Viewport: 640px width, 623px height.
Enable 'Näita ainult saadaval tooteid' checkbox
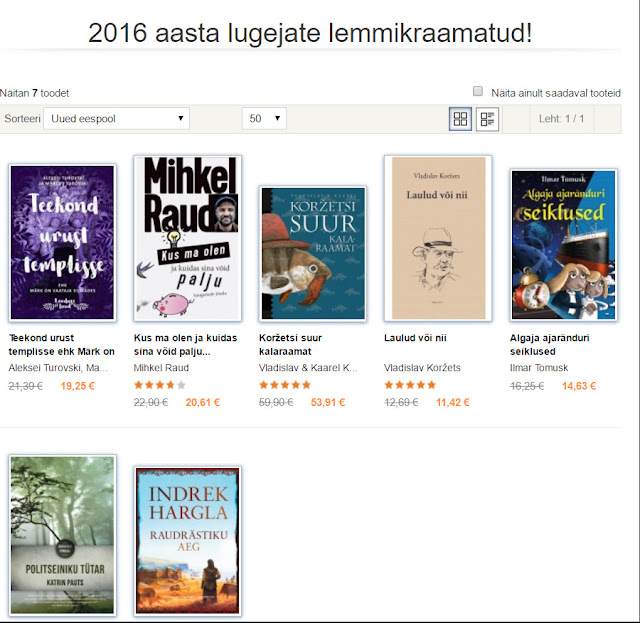[478, 91]
